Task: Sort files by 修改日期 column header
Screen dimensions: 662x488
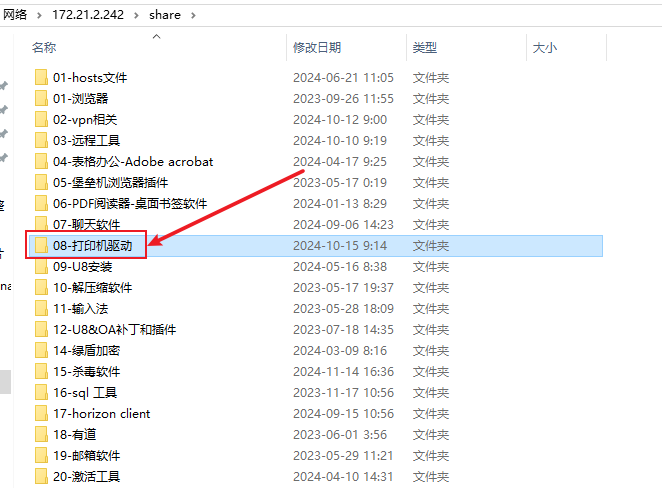Action: pyautogui.click(x=316, y=47)
